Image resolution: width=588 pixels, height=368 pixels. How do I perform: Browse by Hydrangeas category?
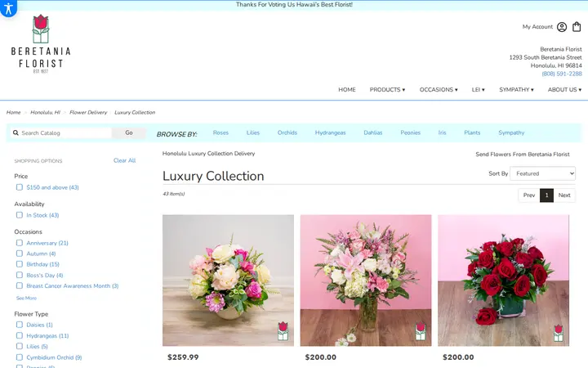(x=331, y=132)
